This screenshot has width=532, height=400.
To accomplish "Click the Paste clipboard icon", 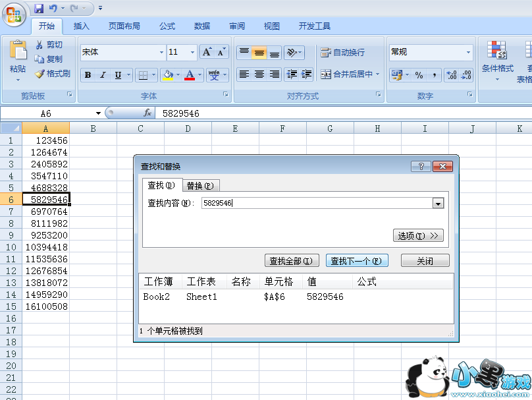I will [x=18, y=50].
